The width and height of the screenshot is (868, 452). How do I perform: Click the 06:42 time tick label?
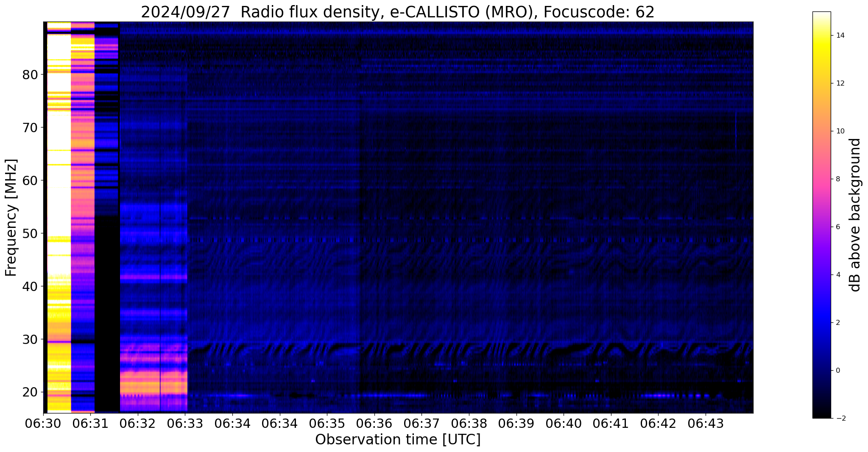pyautogui.click(x=658, y=423)
